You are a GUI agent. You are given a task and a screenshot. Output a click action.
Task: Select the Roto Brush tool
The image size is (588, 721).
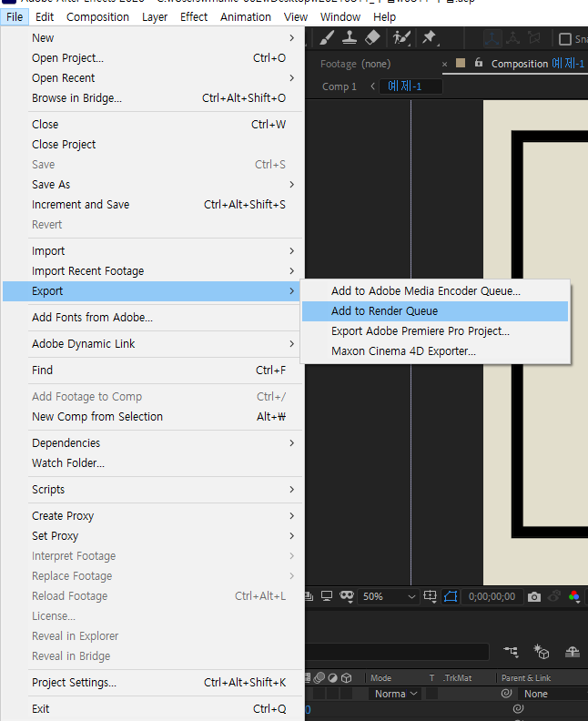coord(401,37)
